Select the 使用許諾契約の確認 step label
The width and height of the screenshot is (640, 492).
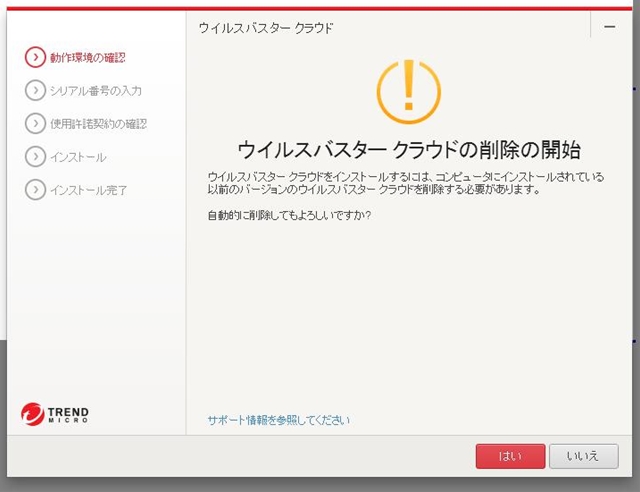(98, 124)
